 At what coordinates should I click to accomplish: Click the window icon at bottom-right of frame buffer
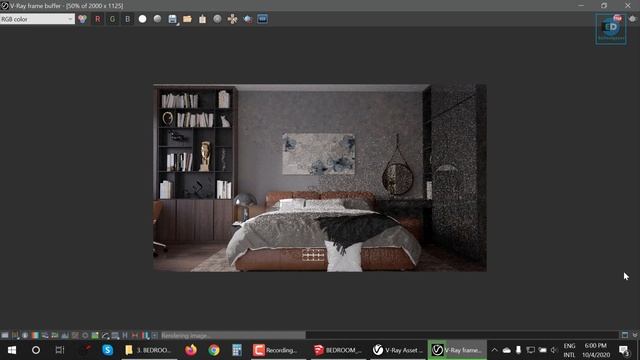(x=625, y=335)
